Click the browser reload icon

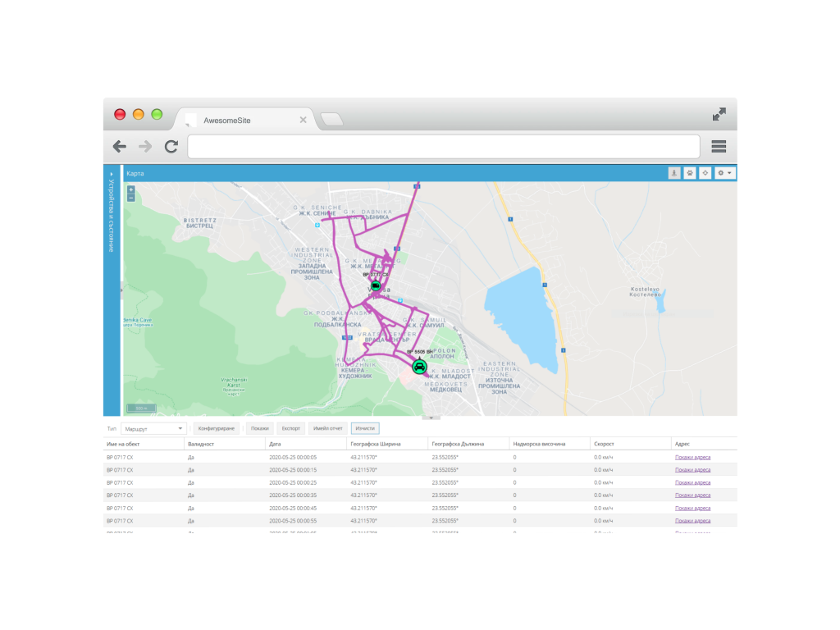[x=171, y=146]
